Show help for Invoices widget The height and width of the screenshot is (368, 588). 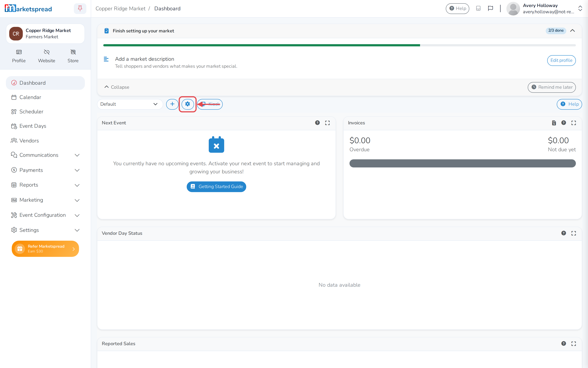(x=564, y=123)
